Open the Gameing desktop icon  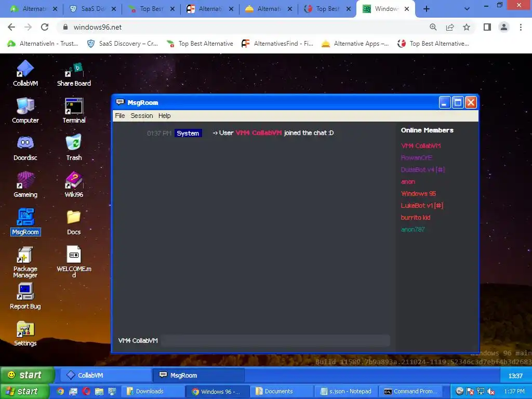pos(25,185)
